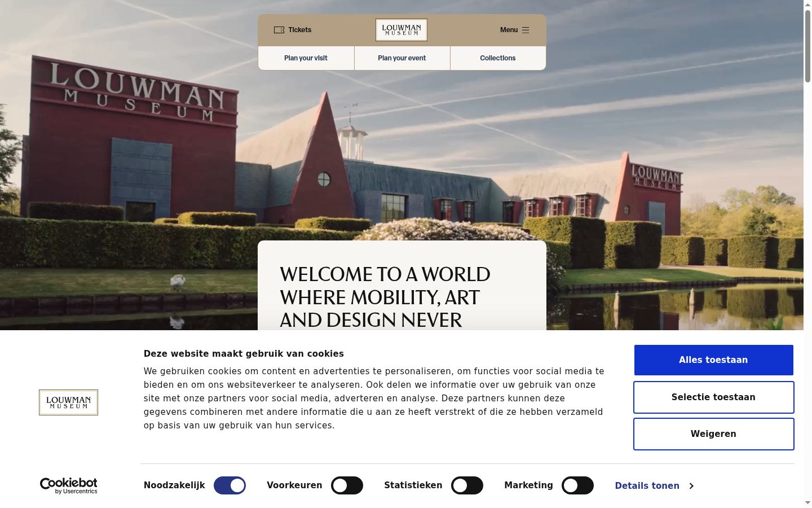The image size is (812, 508).
Task: Open the Plan your event tab
Action: 402,58
